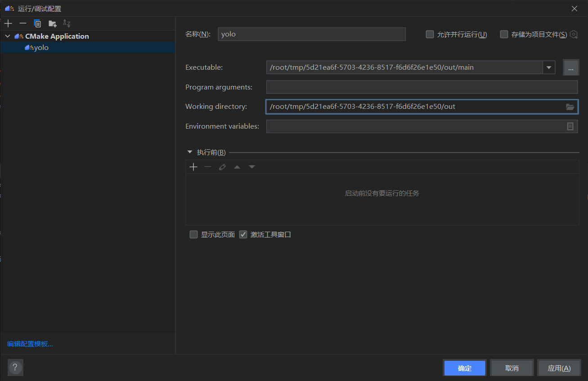Open project file storage settings gear
The width and height of the screenshot is (588, 381).
click(574, 34)
